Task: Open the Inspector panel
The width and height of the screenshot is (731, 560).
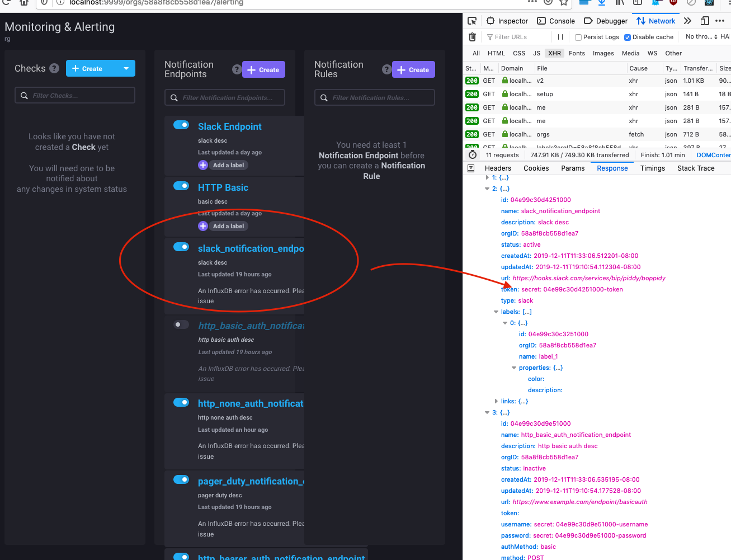Action: [x=507, y=21]
